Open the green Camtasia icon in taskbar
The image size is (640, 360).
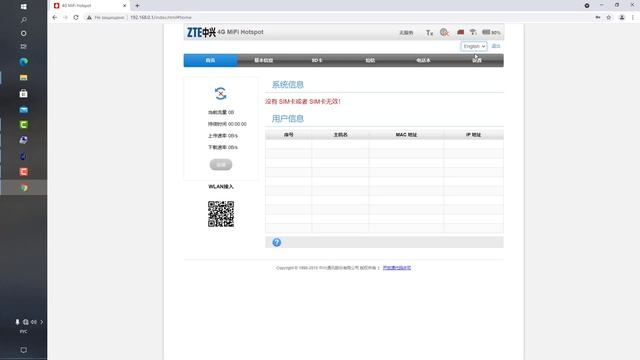[x=24, y=125]
